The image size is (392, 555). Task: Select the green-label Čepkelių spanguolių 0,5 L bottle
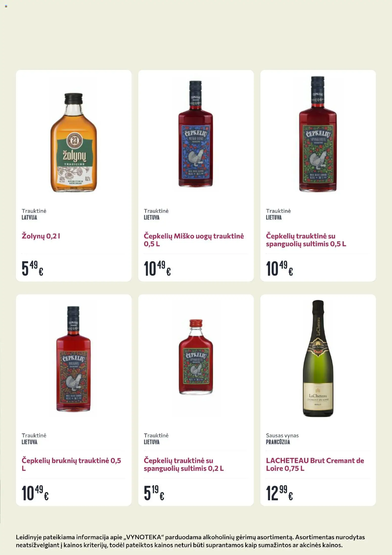pos(318,134)
